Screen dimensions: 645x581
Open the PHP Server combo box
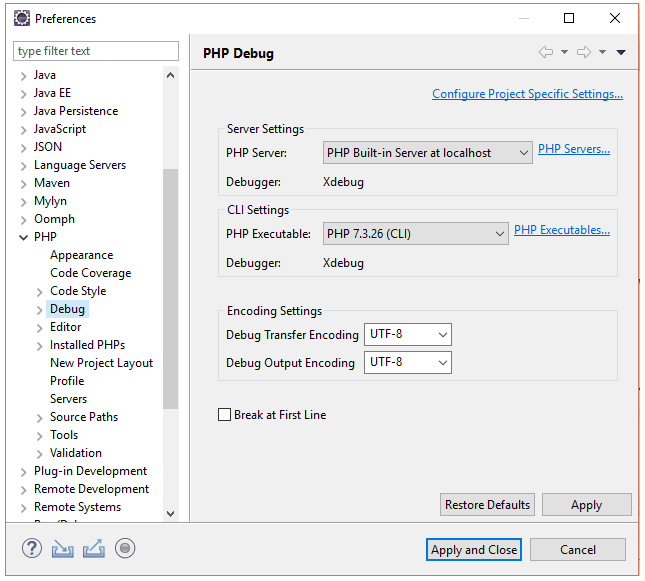427,153
